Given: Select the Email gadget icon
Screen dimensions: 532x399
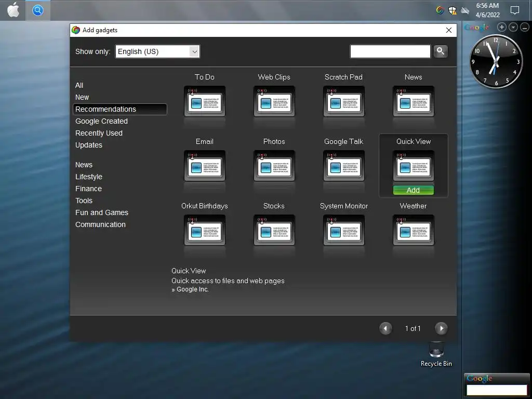Looking at the screenshot, I should pos(205,166).
